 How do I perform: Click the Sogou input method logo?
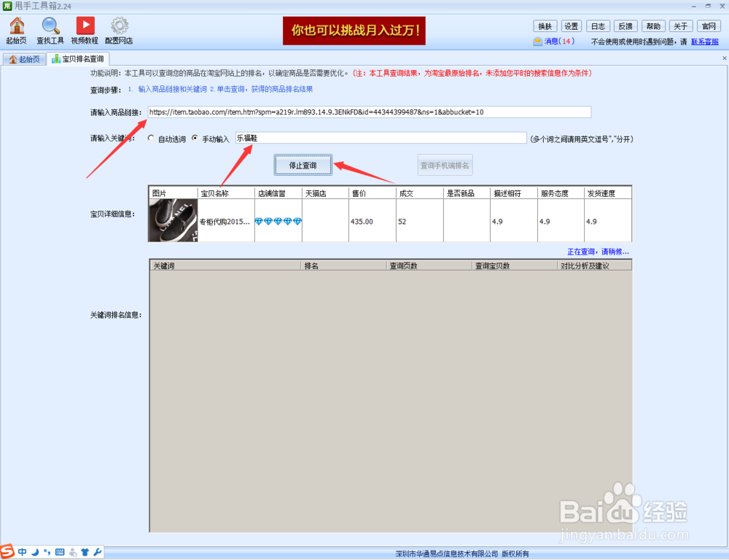[7, 553]
